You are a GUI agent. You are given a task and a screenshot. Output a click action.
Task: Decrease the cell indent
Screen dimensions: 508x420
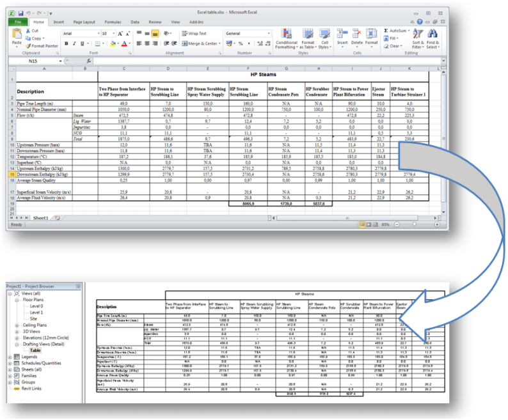(x=166, y=43)
